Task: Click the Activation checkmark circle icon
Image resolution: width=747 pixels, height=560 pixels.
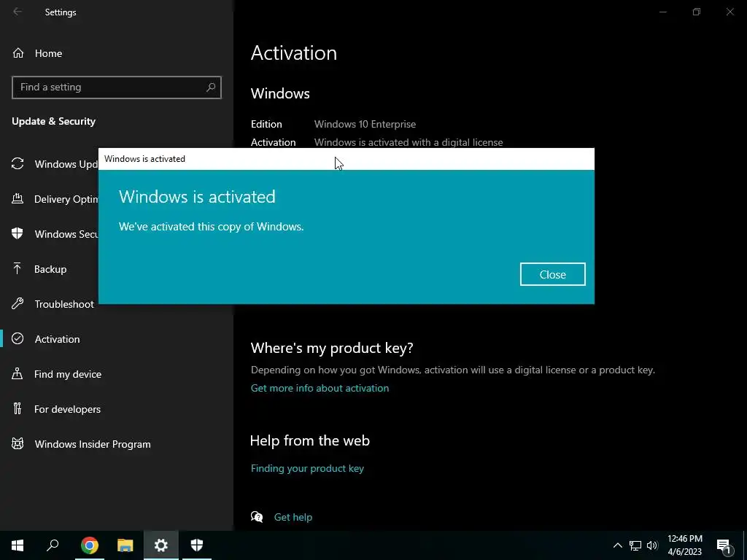Action: pos(18,338)
